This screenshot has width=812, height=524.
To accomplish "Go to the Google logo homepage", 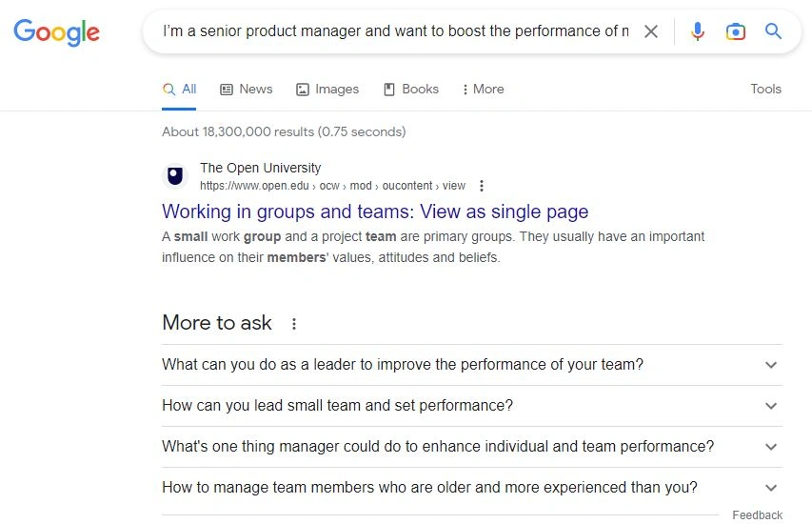I will tap(56, 32).
